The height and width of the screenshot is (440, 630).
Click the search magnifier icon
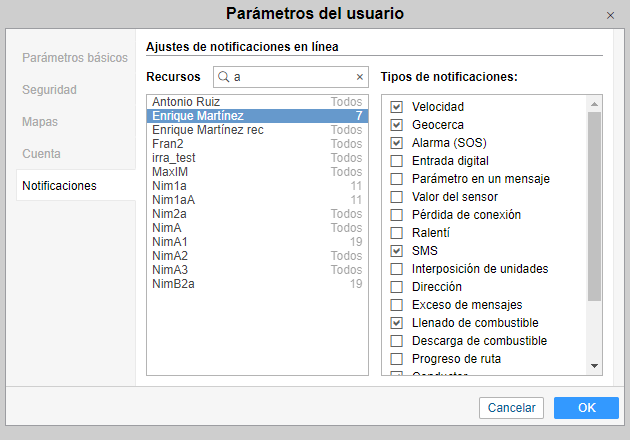point(224,77)
